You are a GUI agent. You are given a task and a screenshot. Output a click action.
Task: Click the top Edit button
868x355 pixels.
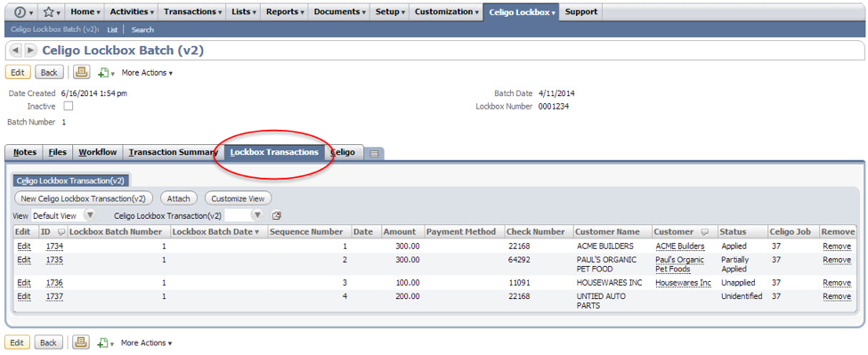18,72
